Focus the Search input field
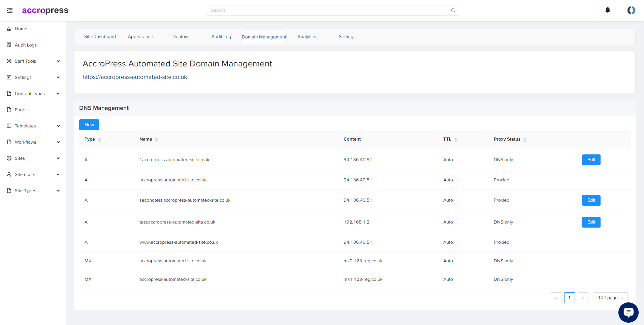This screenshot has height=325, width=644. click(x=327, y=10)
